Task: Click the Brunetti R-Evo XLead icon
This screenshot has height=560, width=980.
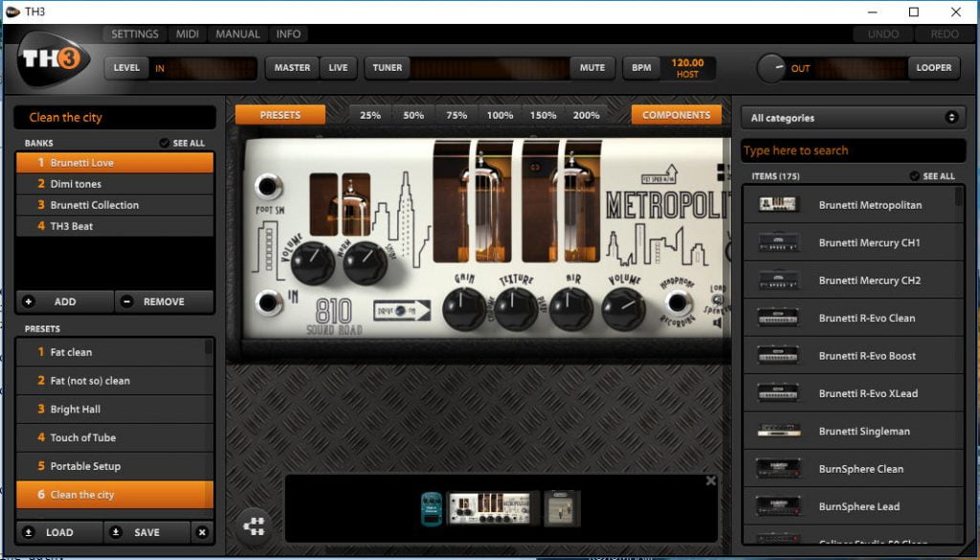Action: pyautogui.click(x=777, y=393)
